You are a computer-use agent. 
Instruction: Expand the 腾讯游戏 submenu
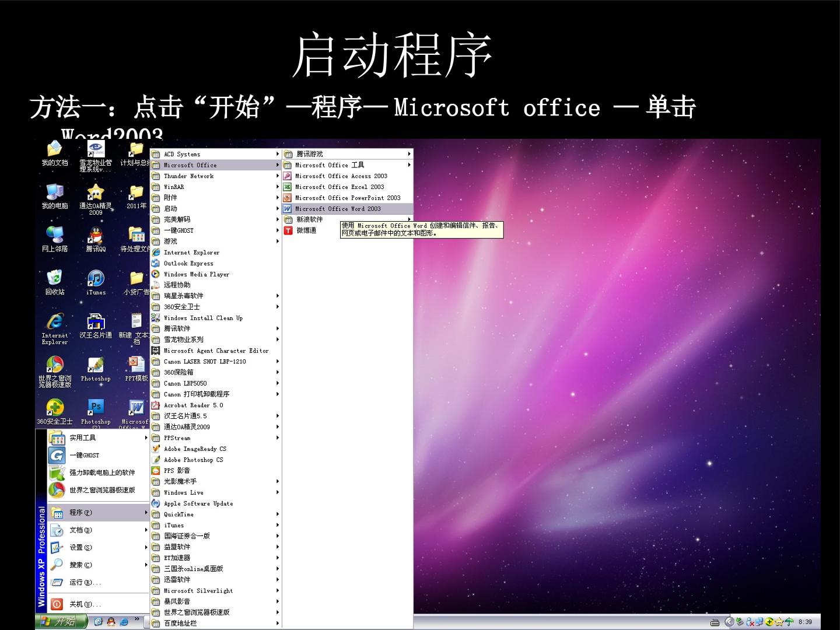(348, 154)
